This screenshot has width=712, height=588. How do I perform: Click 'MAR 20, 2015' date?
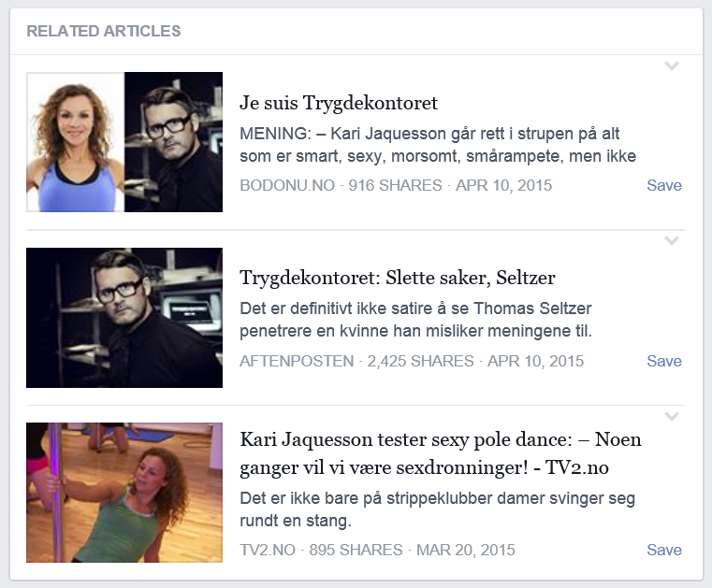click(465, 550)
